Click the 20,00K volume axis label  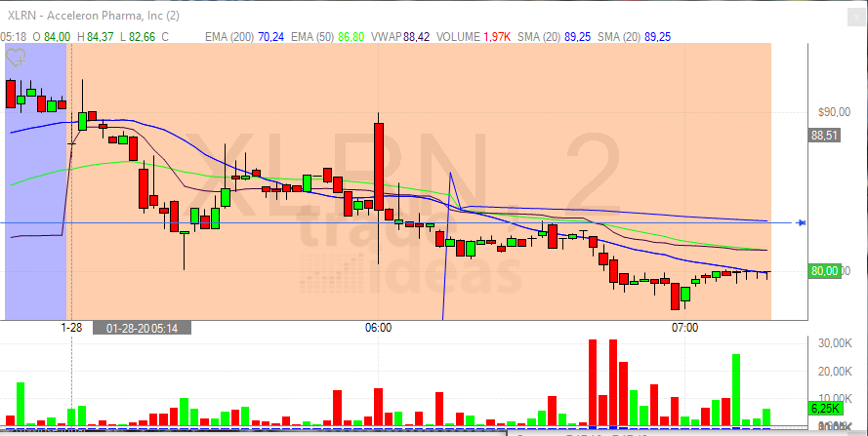835,371
